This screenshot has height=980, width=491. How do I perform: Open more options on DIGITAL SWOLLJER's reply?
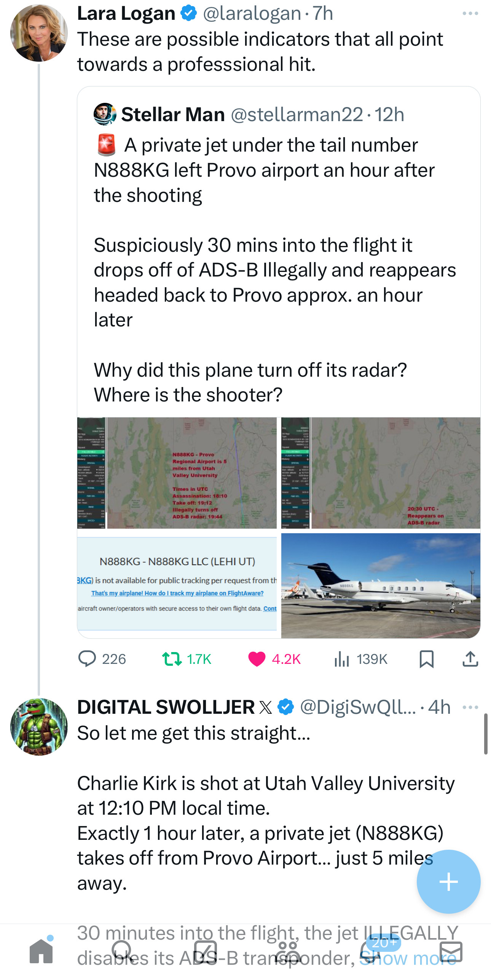coord(470,707)
